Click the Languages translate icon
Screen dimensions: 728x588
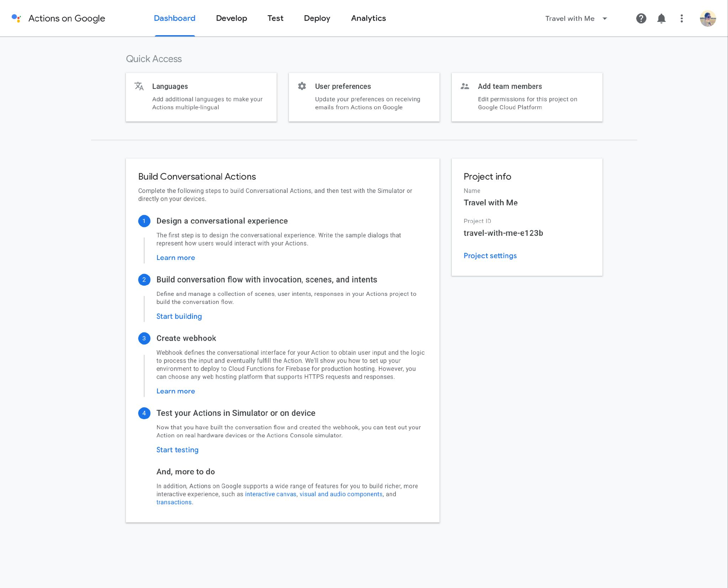pyautogui.click(x=139, y=86)
